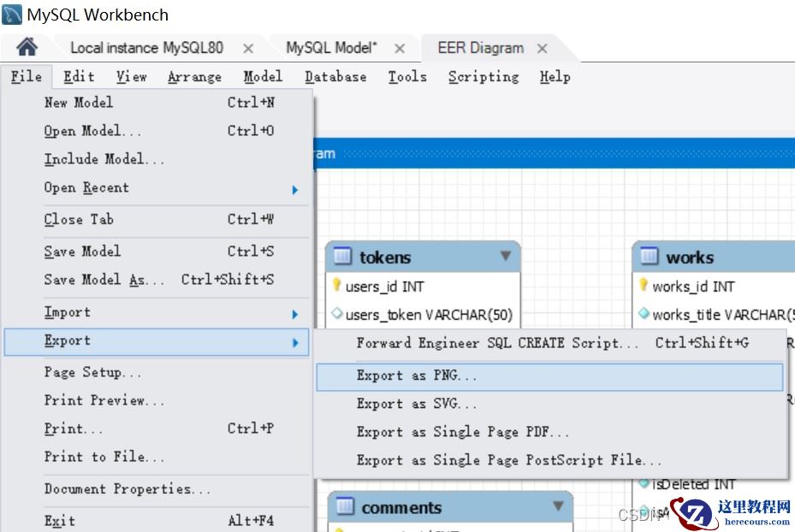795x532 pixels.
Task: Open the Scripting menu
Action: tap(484, 76)
